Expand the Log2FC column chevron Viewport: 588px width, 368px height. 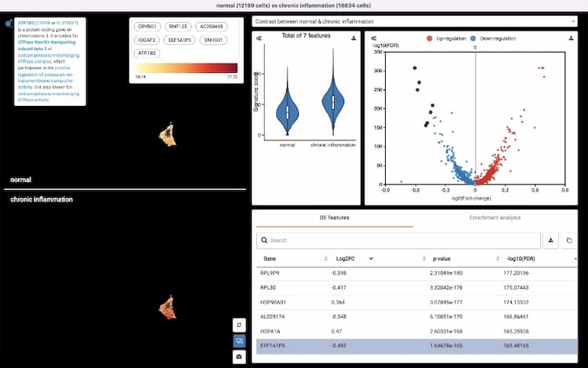[x=372, y=258]
